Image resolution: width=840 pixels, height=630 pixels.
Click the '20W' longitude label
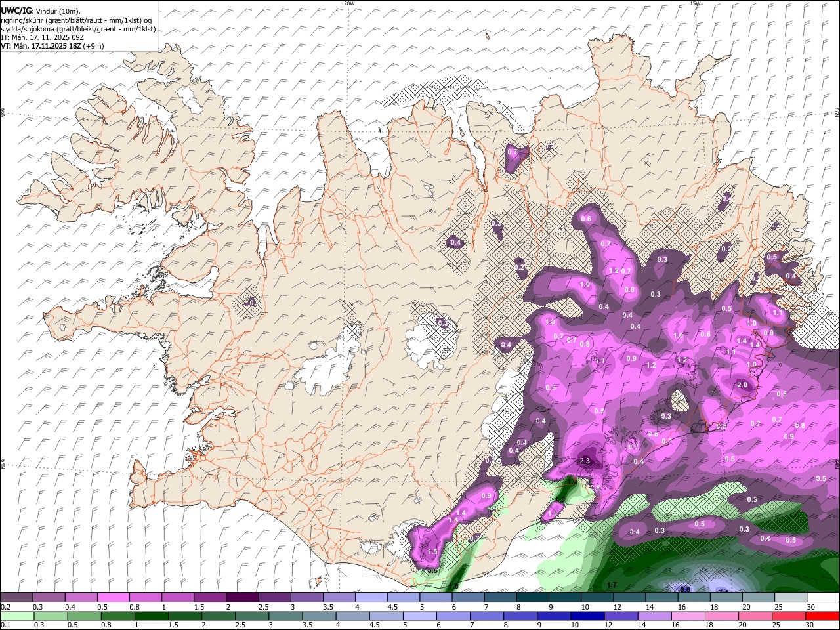[350, 3]
